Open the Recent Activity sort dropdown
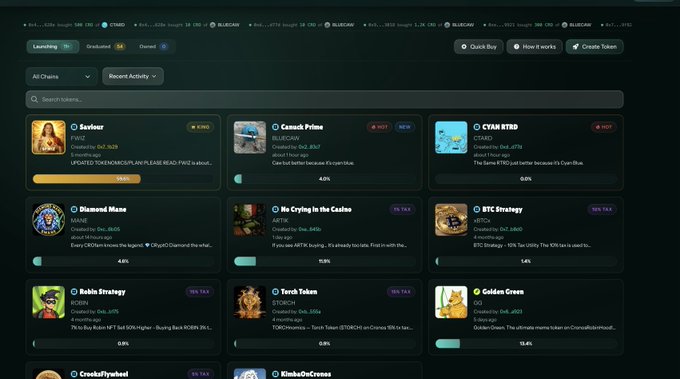680x379 pixels. [133, 76]
